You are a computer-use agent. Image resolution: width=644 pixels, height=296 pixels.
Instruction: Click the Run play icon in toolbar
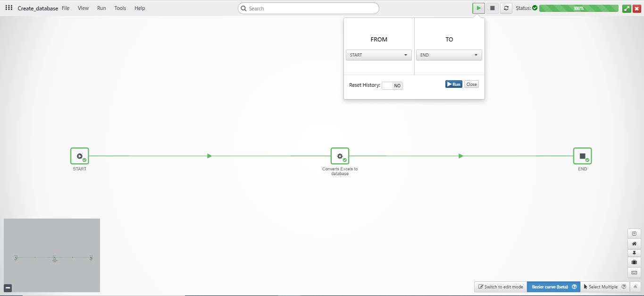(x=478, y=8)
